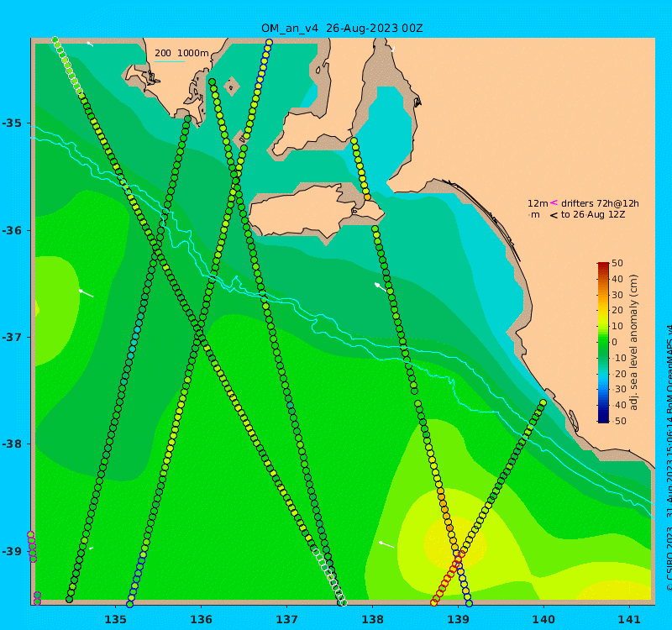Image resolution: width=672 pixels, height=630 pixels.
Task: Click the map title OM_an_v4 26-Aug-2023 00Z
Action: [x=342, y=29]
